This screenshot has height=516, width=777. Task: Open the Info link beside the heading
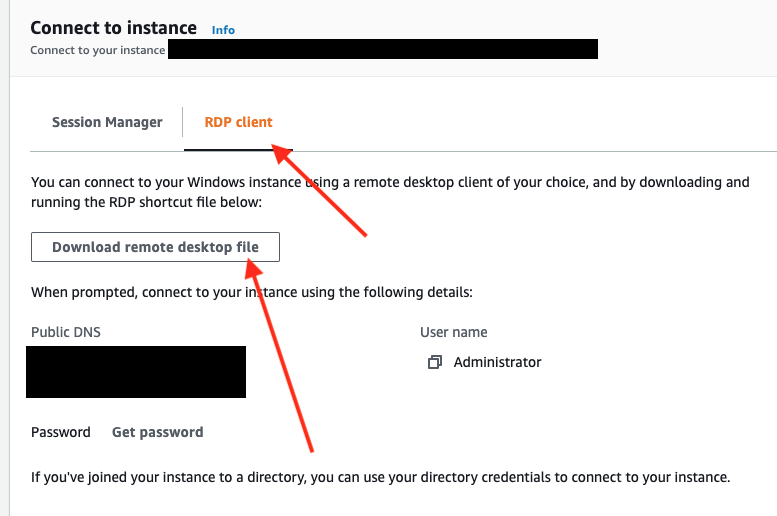[x=223, y=30]
